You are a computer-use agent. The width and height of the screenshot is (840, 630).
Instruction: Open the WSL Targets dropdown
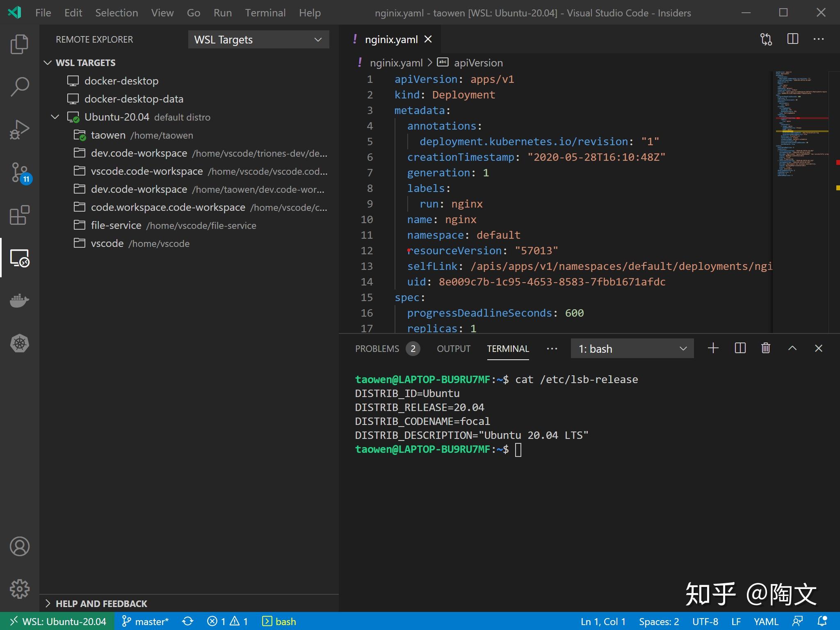pos(258,39)
